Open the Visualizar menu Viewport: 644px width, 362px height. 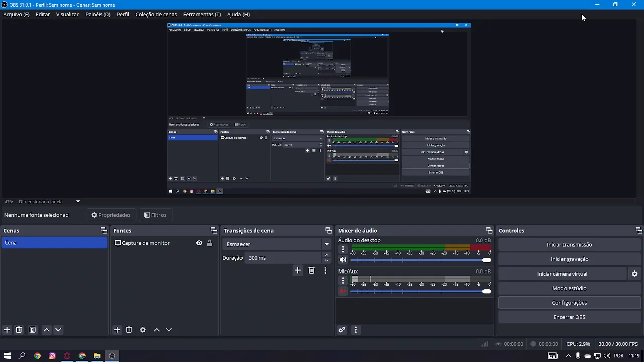(67, 14)
